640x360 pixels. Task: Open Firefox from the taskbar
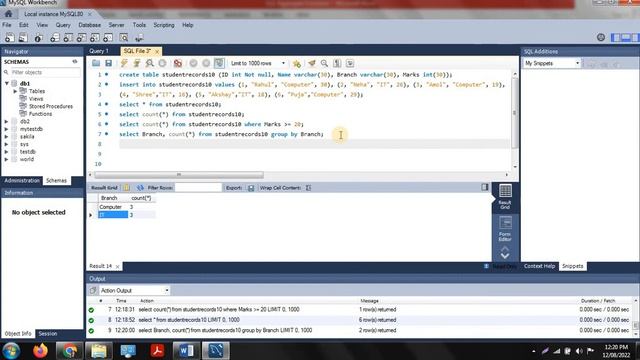coord(40,351)
